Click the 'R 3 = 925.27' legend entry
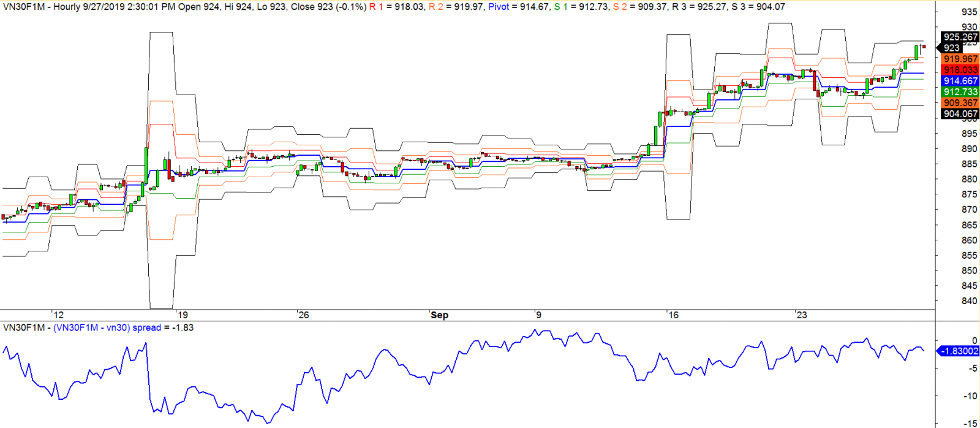Screen dimensions: 980x428 (700, 7)
